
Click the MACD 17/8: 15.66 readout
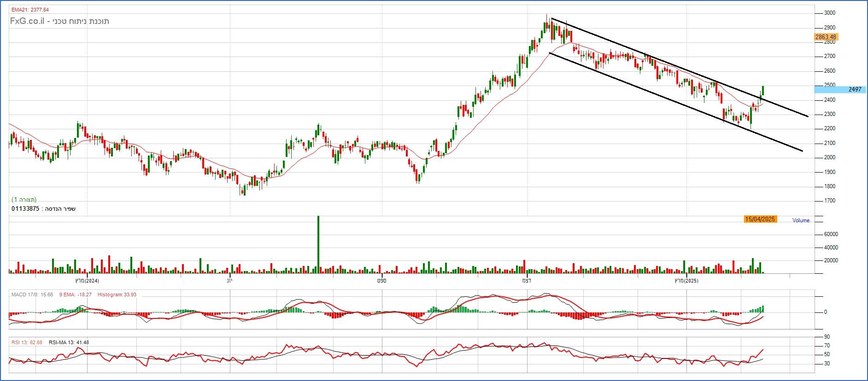[x=32, y=294]
